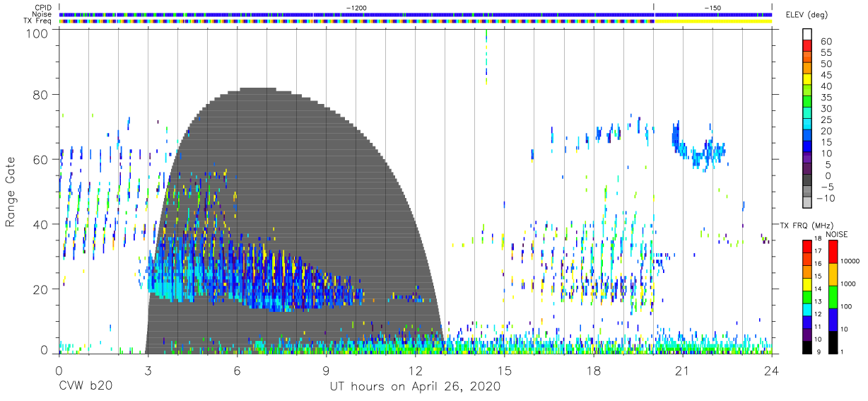Click the '-10' label on ELEV scale
This screenshot has width=868, height=401.
point(827,198)
